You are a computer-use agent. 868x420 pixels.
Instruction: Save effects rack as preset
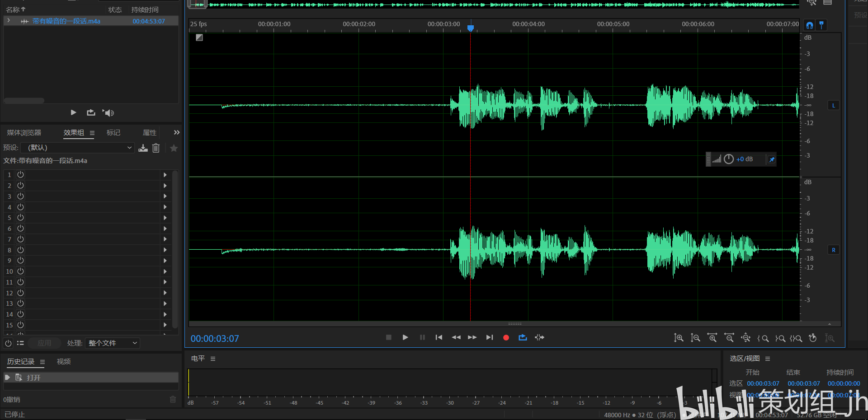point(143,148)
